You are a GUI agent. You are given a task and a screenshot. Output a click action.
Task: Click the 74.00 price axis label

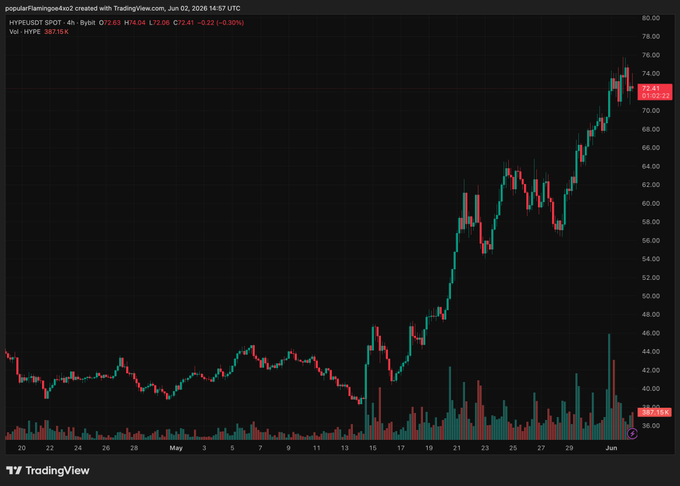[651, 74]
